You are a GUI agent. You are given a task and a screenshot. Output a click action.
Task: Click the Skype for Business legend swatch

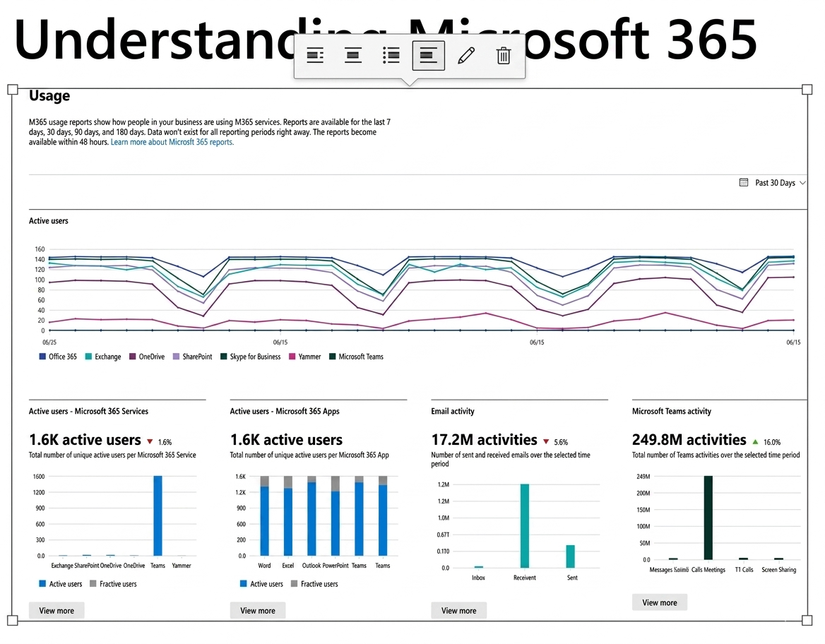tap(224, 356)
